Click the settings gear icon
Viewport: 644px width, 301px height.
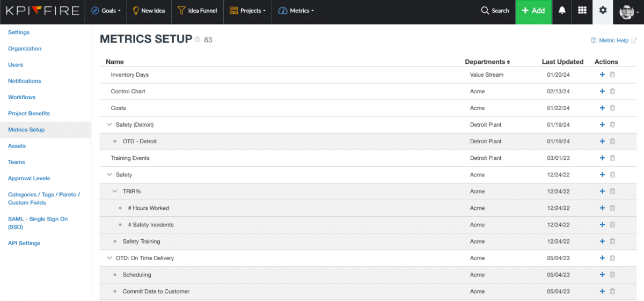tap(603, 11)
